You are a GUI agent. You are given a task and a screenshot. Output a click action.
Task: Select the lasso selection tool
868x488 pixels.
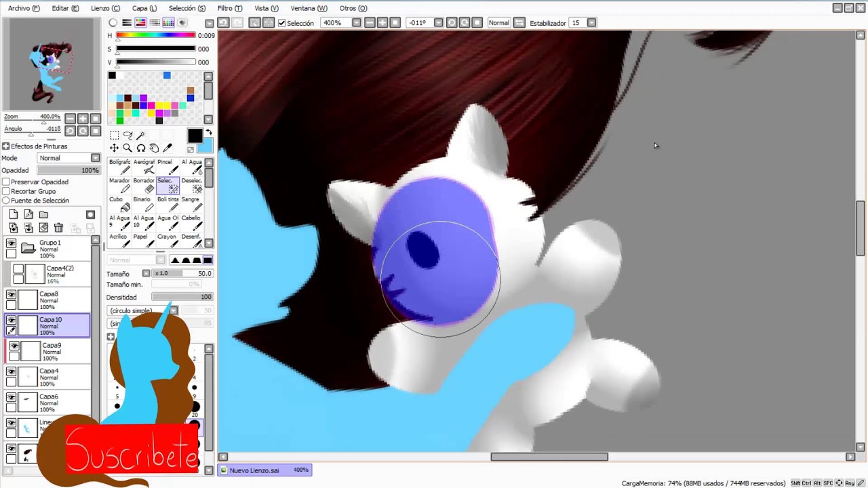tap(127, 136)
